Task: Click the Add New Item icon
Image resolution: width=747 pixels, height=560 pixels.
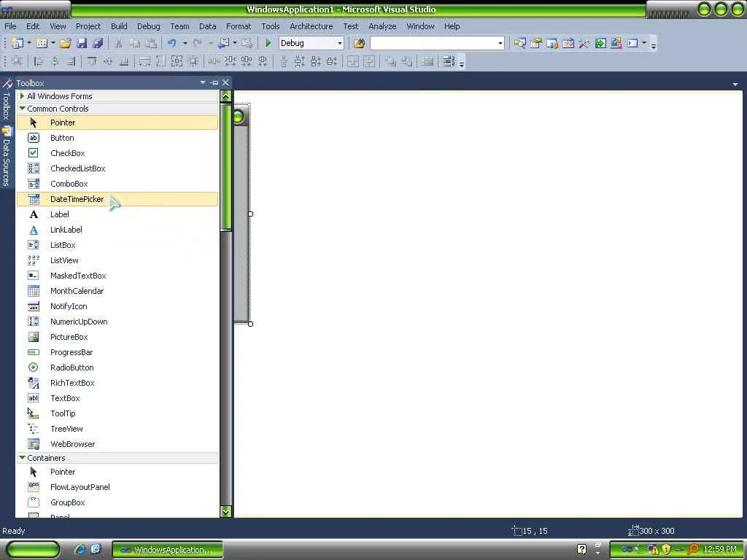Action: point(42,43)
